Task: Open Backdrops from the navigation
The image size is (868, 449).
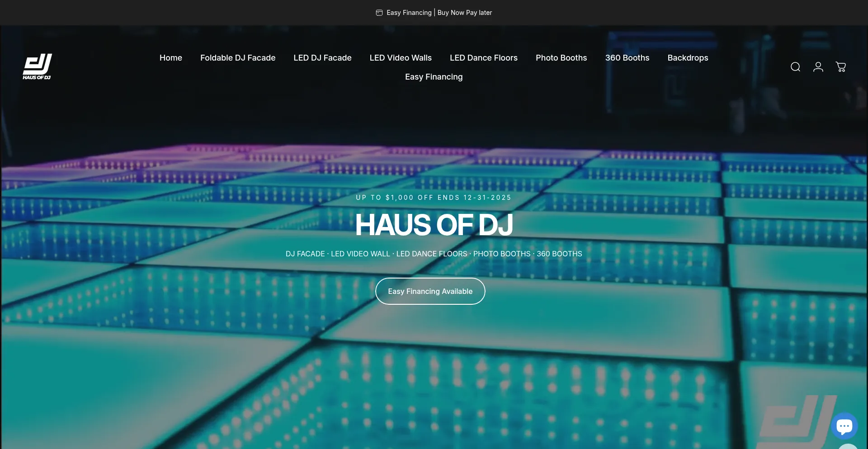Action: 687,58
